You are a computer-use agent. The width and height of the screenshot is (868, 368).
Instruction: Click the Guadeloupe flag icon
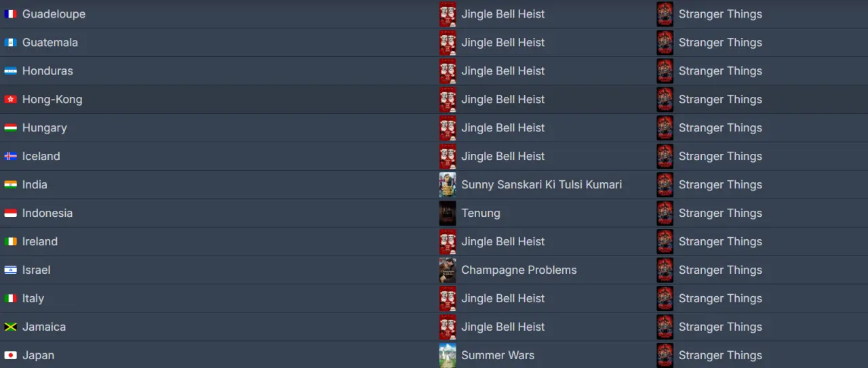pos(10,14)
